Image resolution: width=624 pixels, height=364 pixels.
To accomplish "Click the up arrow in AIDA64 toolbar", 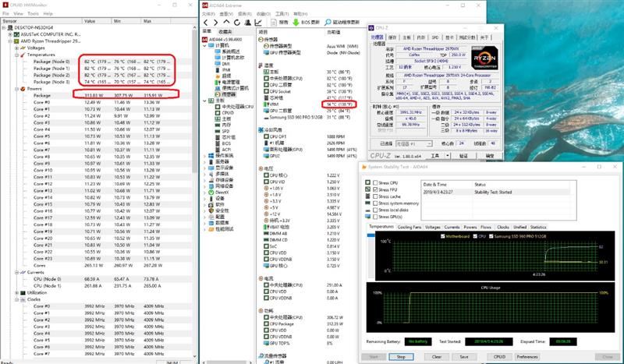I will coord(226,23).
